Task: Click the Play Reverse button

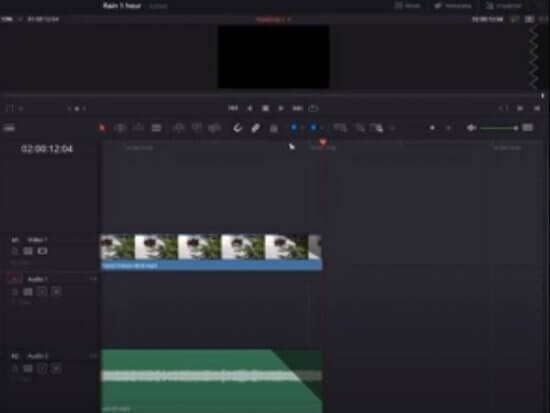Action: [x=250, y=108]
